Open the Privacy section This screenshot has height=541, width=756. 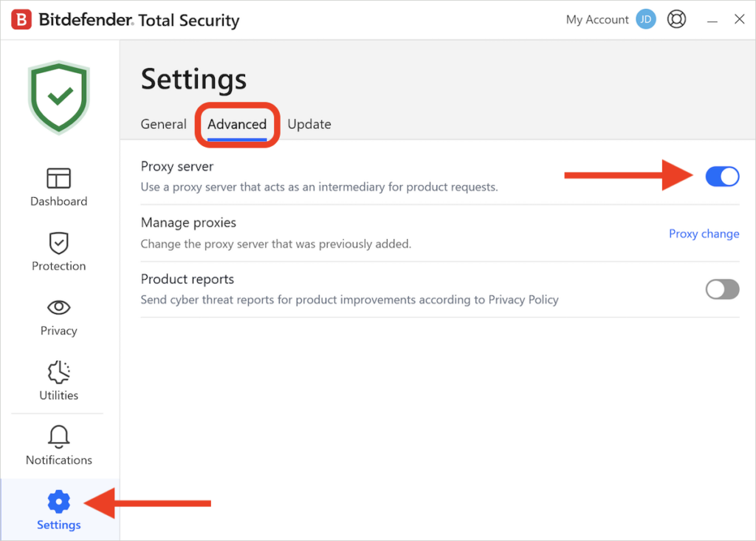tap(58, 317)
